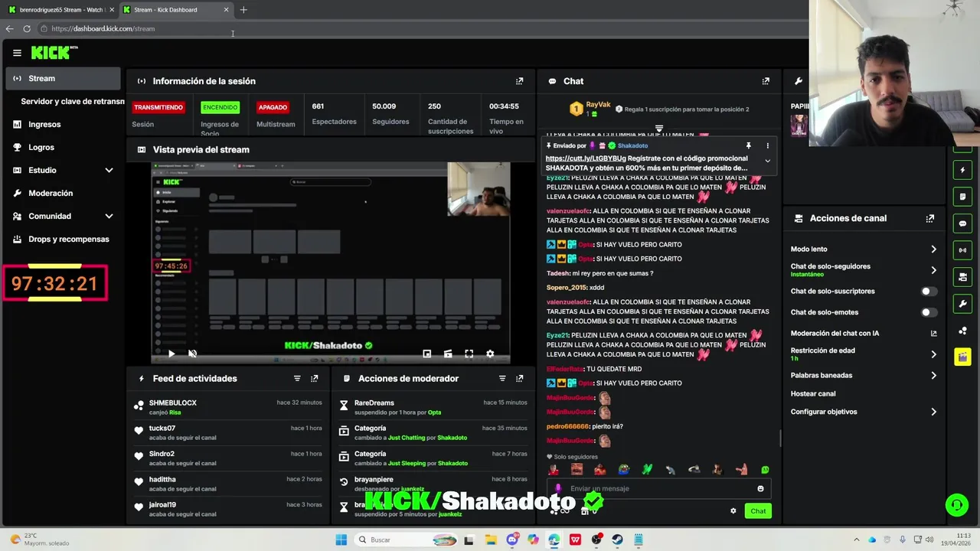The width and height of the screenshot is (980, 551).
Task: Open Configurar objetivos
Action: pyautogui.click(x=864, y=412)
